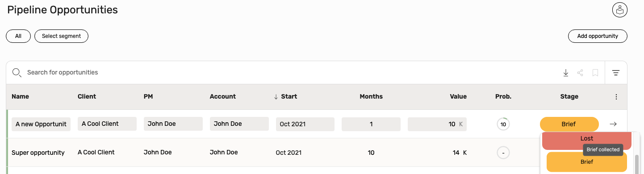Viewport: 644px width, 174px height.
Task: Click the Add opportunity button
Action: 598,36
